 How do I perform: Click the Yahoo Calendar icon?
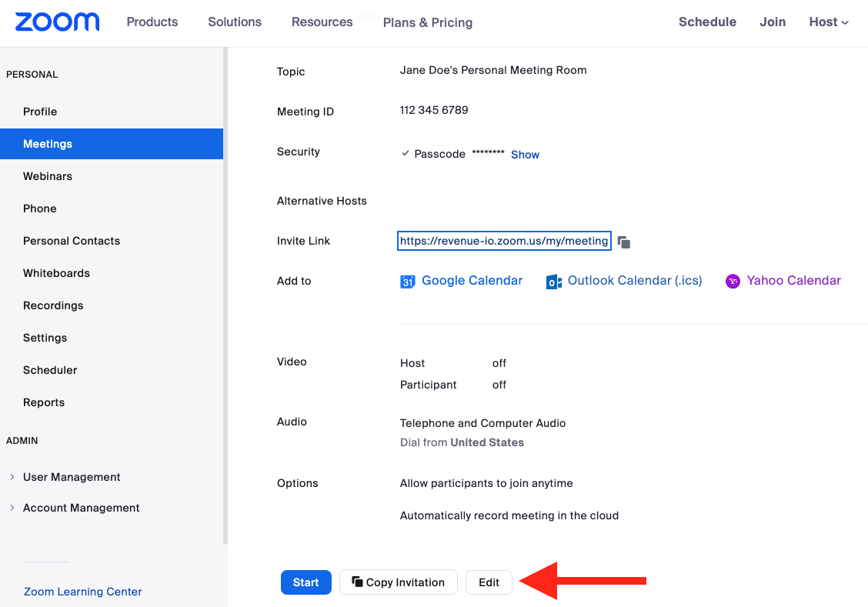[733, 282]
